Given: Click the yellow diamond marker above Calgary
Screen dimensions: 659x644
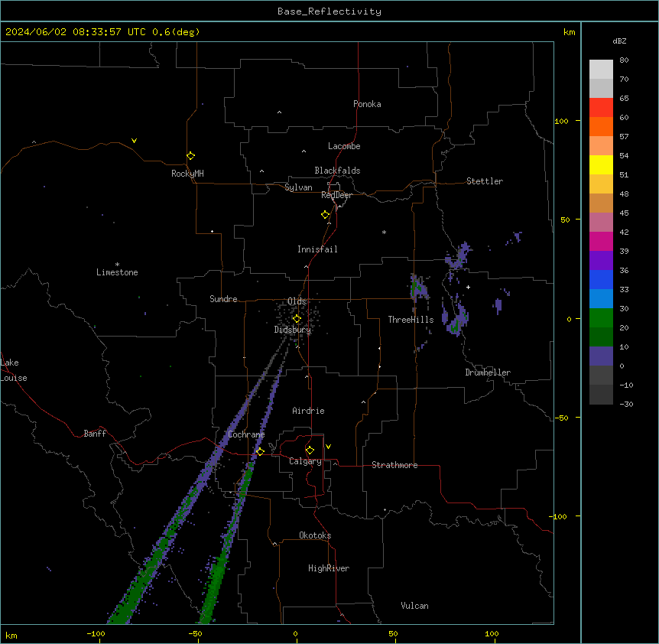Looking at the screenshot, I should tap(310, 450).
